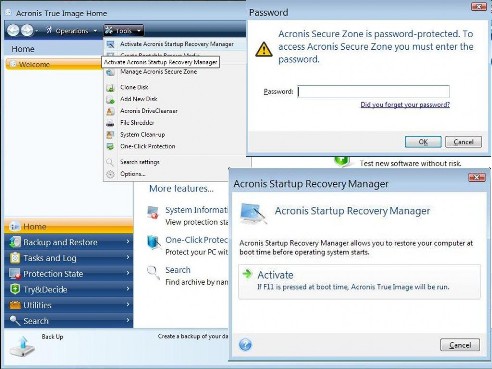Open Try&Decide section

coord(69,289)
